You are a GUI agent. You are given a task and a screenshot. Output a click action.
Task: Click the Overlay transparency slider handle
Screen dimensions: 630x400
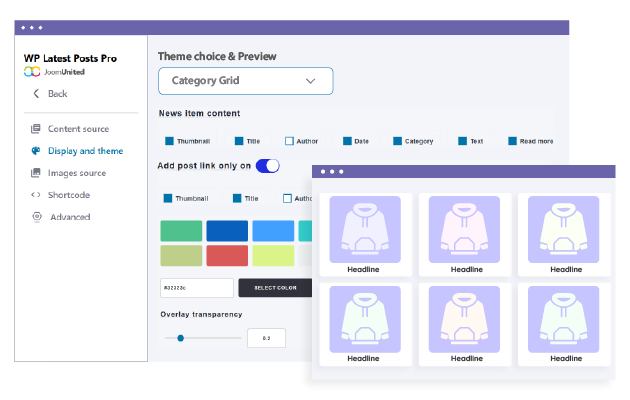pyautogui.click(x=180, y=338)
